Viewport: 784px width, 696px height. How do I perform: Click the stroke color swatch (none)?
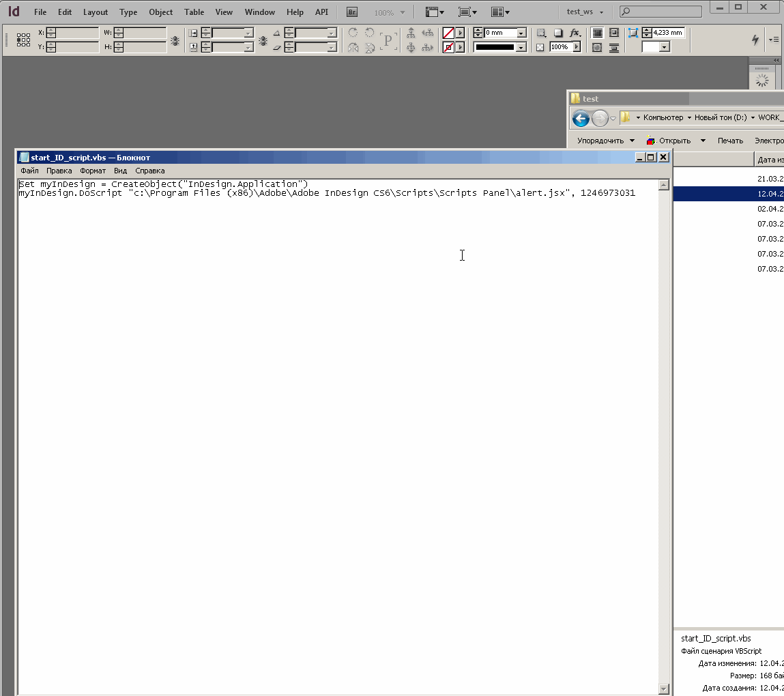pos(448,48)
